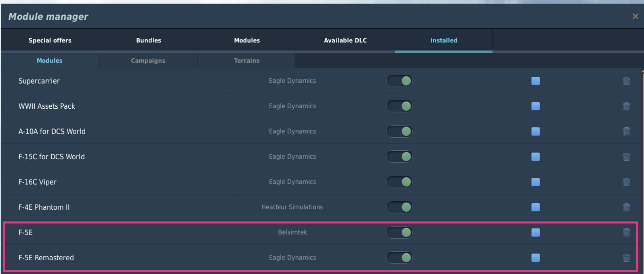Disable the F-4E Phantom II toggle
Viewport: 644px width, 274px height.
pyautogui.click(x=399, y=207)
